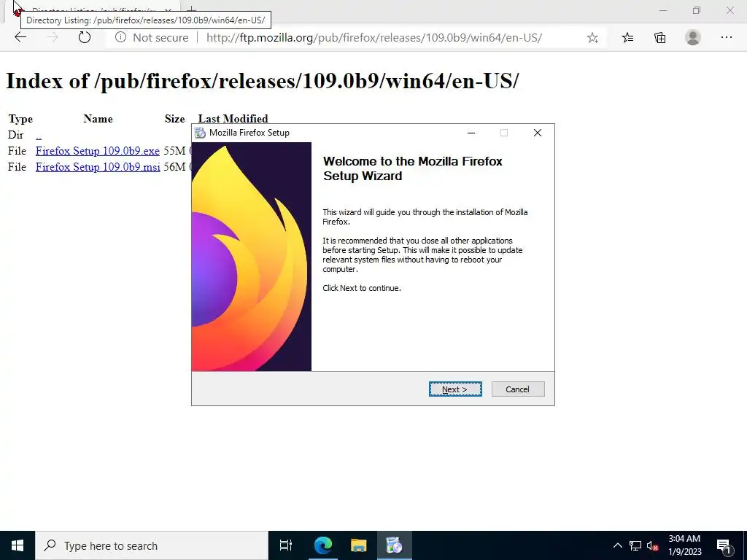Select the Last Modified column header
Image resolution: width=747 pixels, height=560 pixels.
tap(233, 119)
